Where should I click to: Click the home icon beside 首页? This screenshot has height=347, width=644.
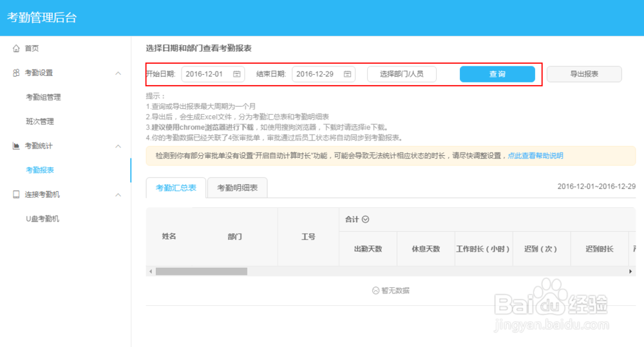tap(16, 48)
